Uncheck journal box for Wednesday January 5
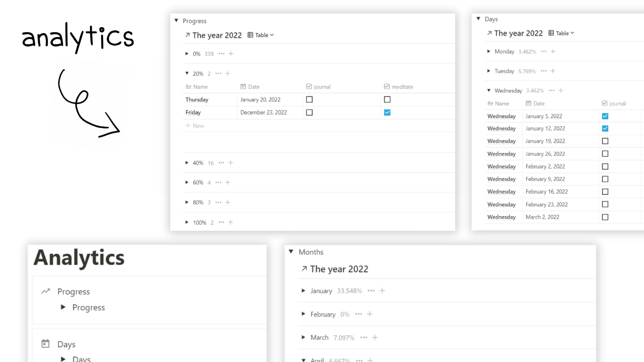 coord(605,116)
